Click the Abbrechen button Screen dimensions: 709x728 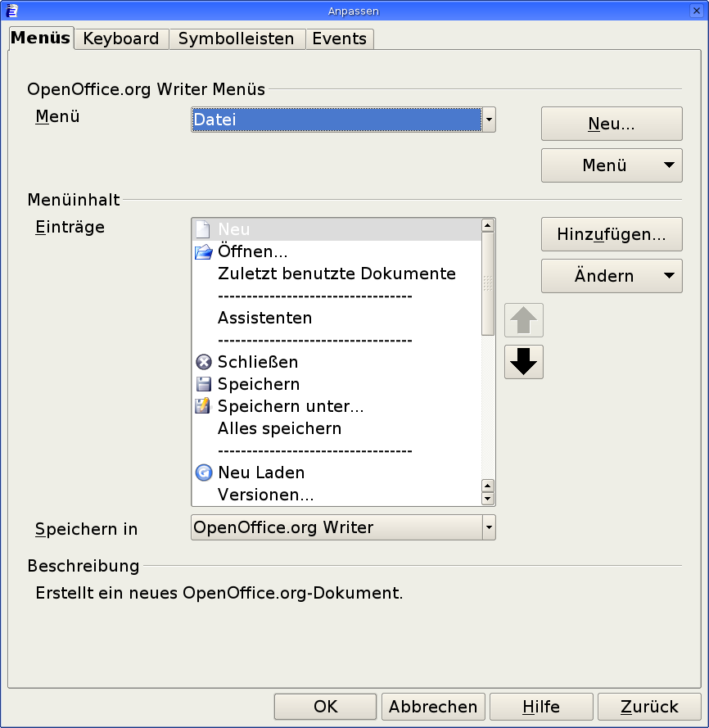433,706
